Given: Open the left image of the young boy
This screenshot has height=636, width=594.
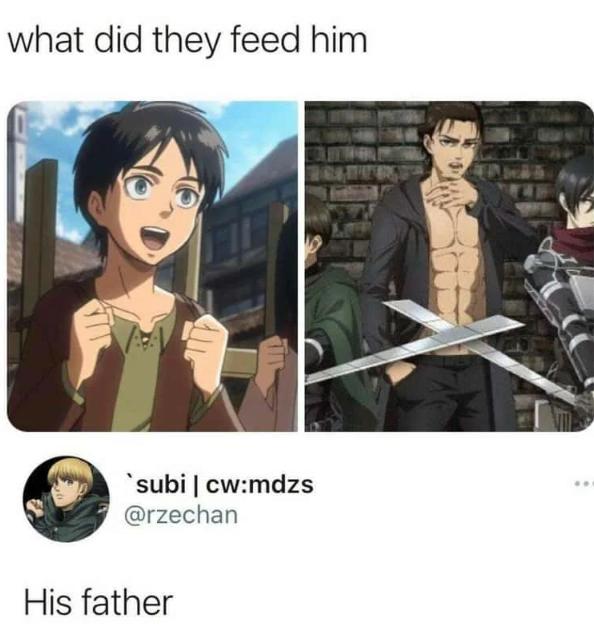Looking at the screenshot, I should tap(153, 266).
